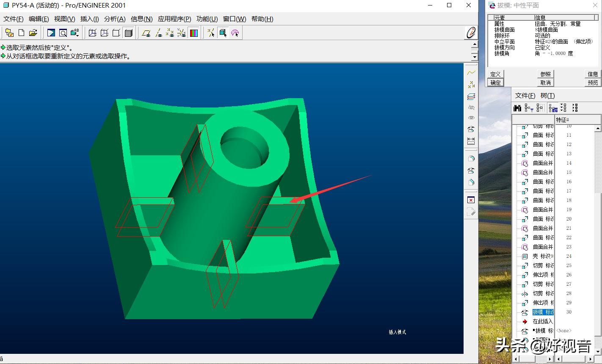Viewport: 602px width, 364px height.
Task: Click the 确定 button in draft dialog
Action: (x=495, y=83)
